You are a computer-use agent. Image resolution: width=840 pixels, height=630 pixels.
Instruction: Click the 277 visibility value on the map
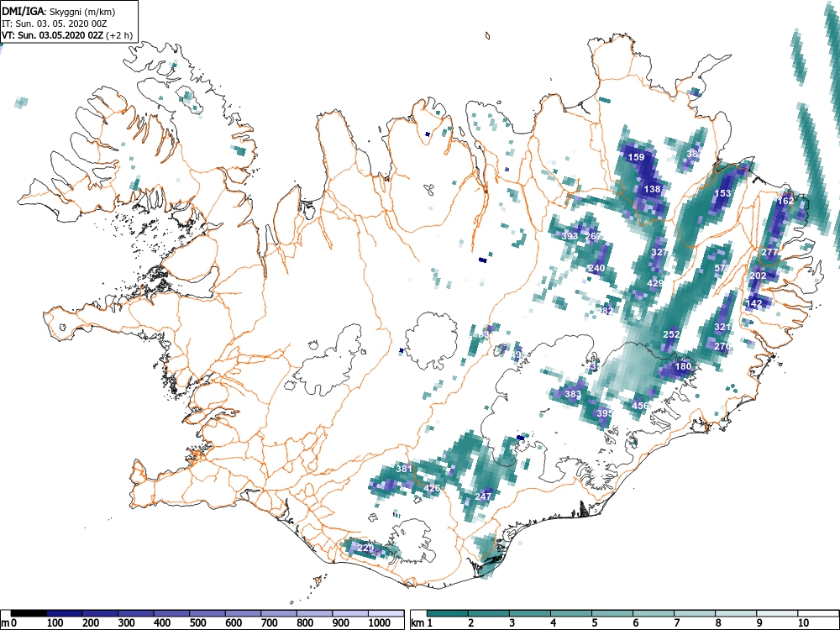click(769, 252)
